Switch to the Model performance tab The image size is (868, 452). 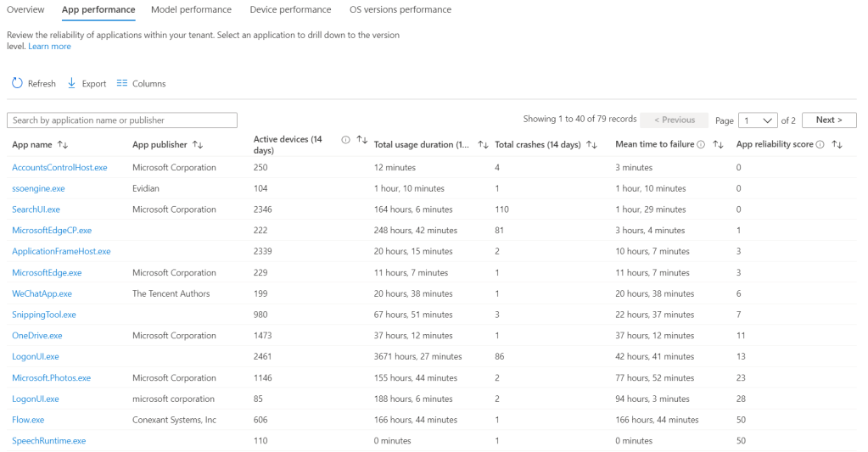pos(191,10)
